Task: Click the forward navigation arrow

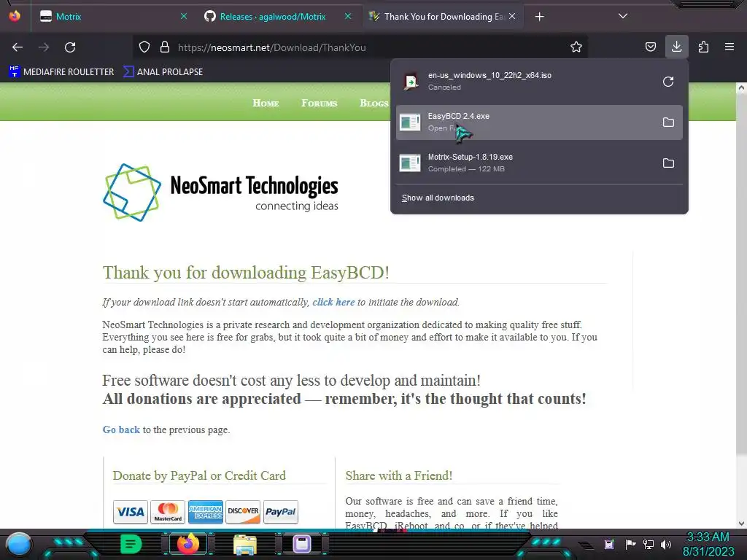Action: click(x=44, y=47)
